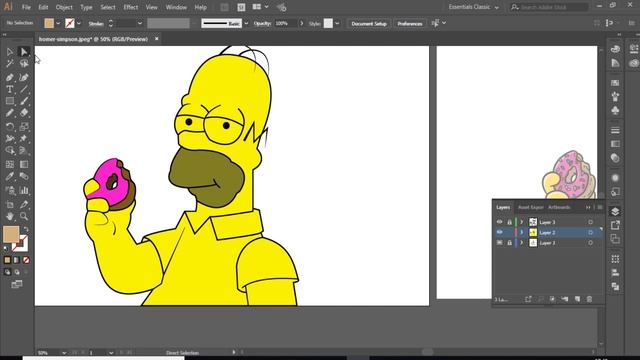
Task: Click the Preferences button
Action: (x=410, y=24)
